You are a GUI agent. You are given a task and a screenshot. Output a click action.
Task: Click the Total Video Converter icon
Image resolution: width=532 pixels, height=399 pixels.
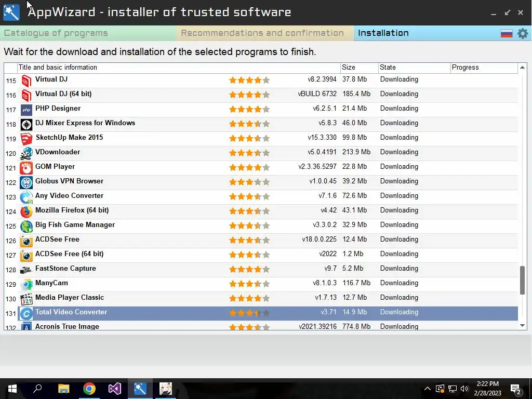pos(26,313)
